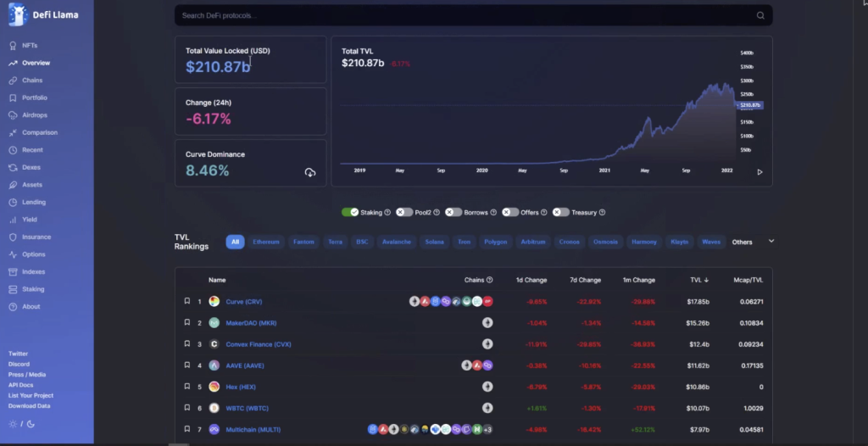Image resolution: width=868 pixels, height=446 pixels.
Task: Click the DeFi Llama logo
Action: pos(44,15)
